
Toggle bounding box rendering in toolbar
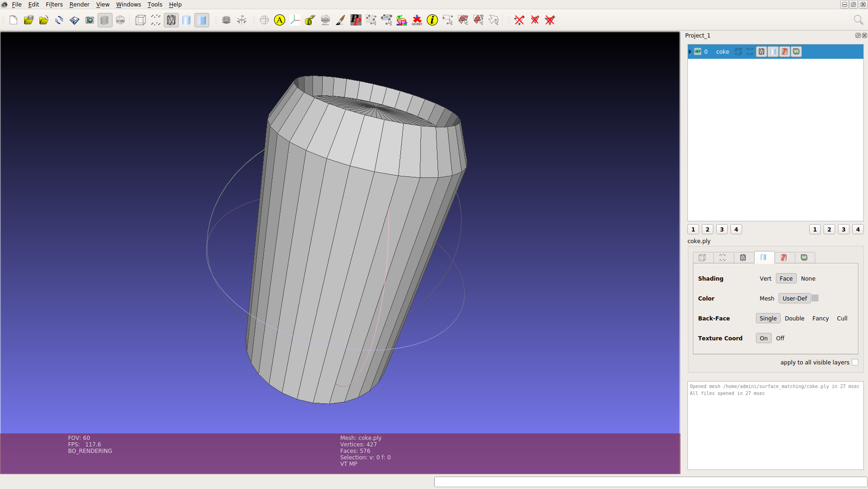[x=141, y=20]
